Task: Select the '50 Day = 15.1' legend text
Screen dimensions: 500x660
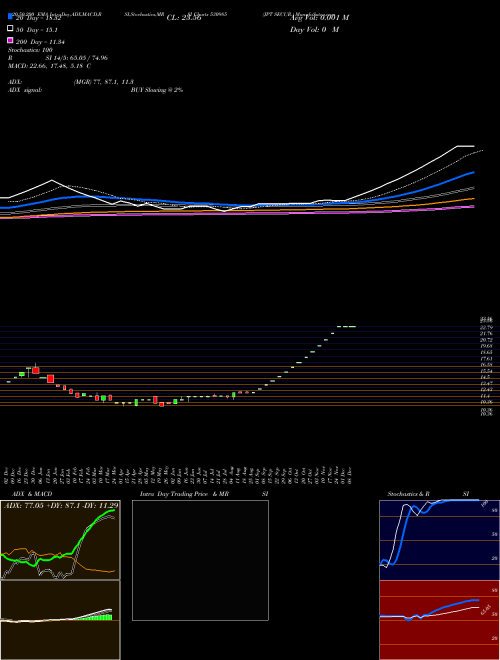Action: click(x=37, y=30)
